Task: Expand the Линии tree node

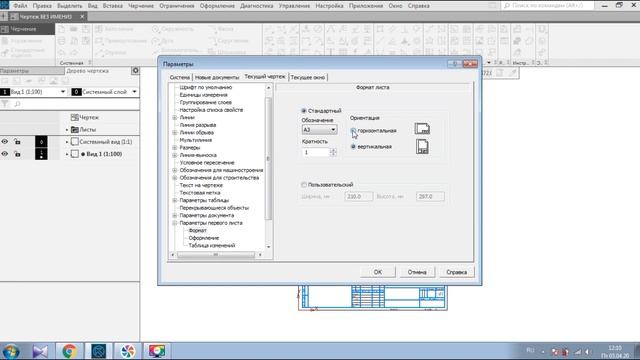Action: 175,118
